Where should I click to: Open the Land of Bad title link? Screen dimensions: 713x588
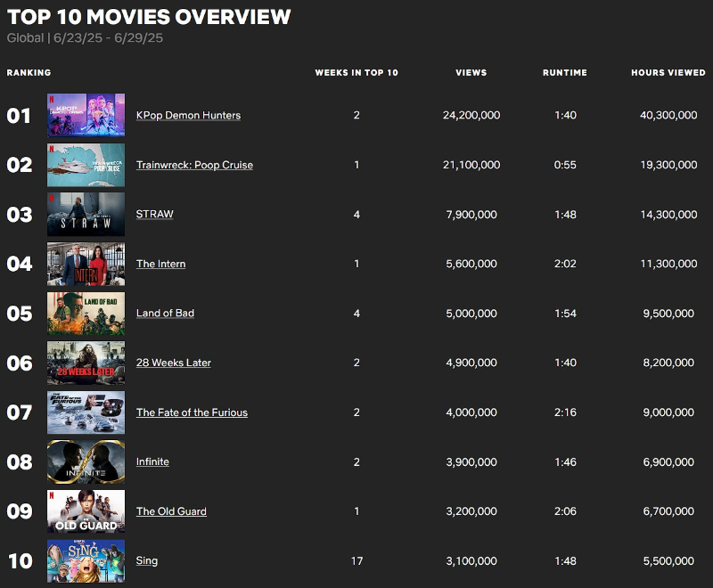tap(165, 313)
